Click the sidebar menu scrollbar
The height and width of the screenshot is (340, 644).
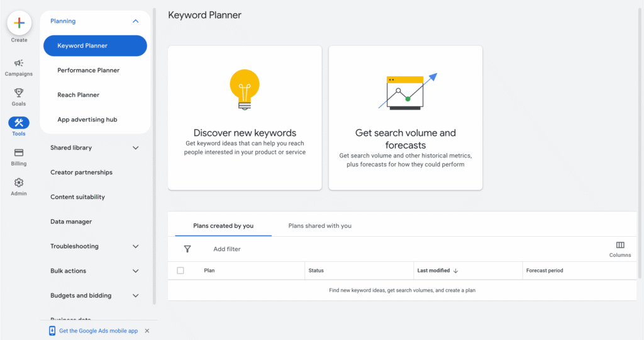[x=155, y=156]
